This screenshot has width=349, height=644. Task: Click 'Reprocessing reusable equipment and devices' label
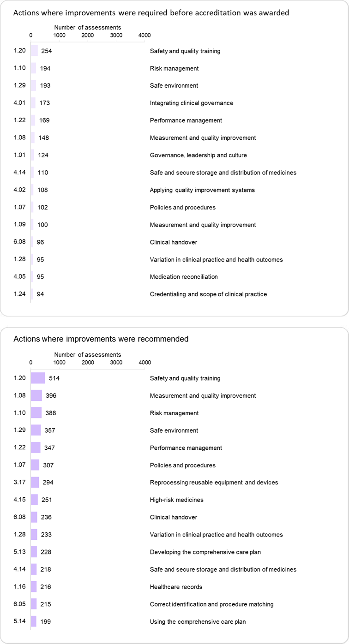214,483
